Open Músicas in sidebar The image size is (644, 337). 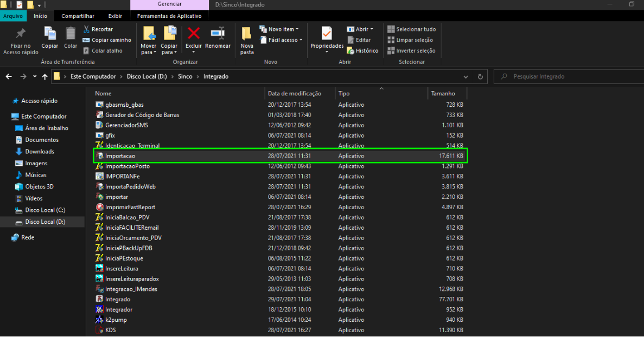31,175
